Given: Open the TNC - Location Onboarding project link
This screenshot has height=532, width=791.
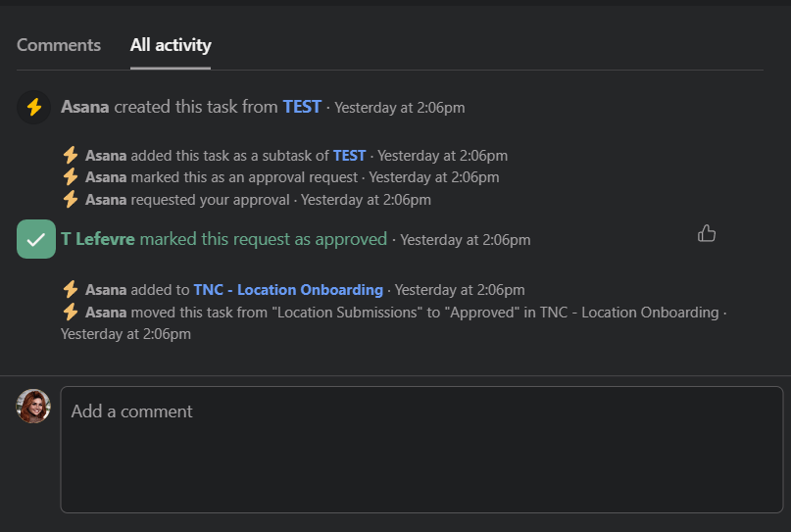Looking at the screenshot, I should [288, 290].
